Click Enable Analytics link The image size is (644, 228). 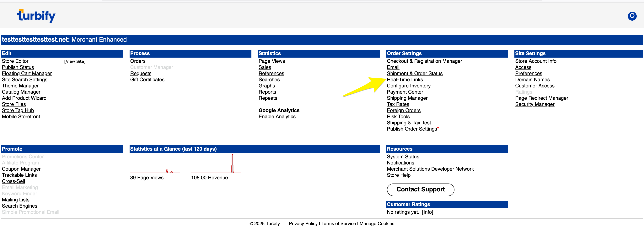click(277, 117)
